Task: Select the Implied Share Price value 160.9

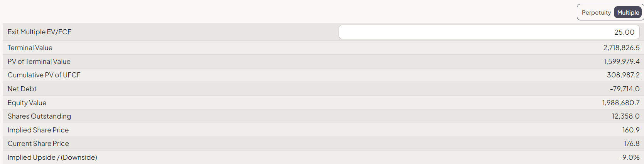Action: coord(631,130)
